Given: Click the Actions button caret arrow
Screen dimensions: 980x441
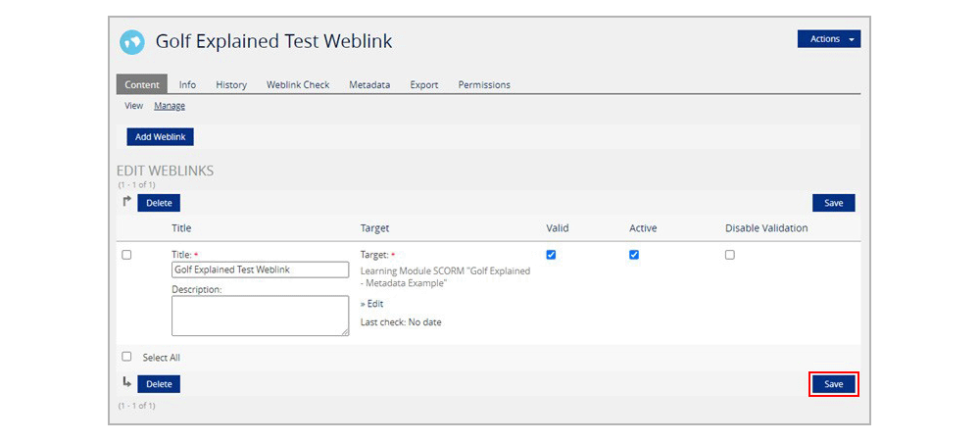Looking at the screenshot, I should point(852,39).
